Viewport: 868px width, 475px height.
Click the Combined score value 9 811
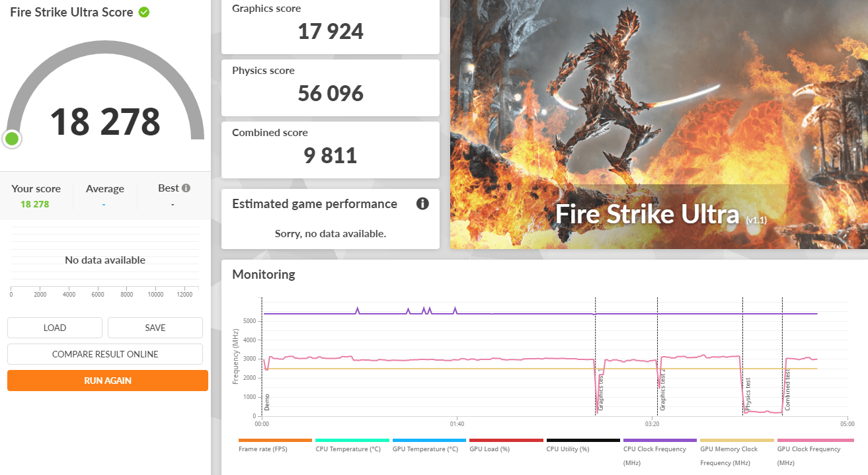331,155
